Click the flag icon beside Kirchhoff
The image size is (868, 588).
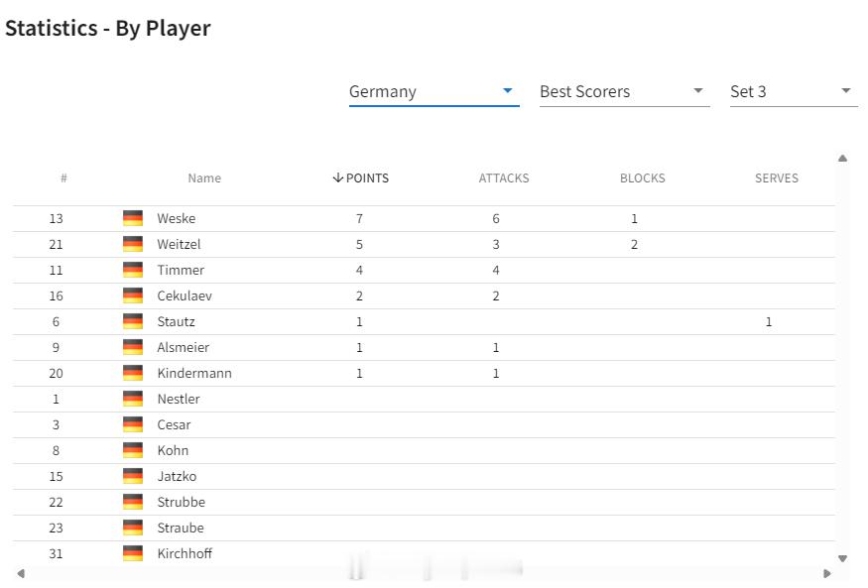133,553
